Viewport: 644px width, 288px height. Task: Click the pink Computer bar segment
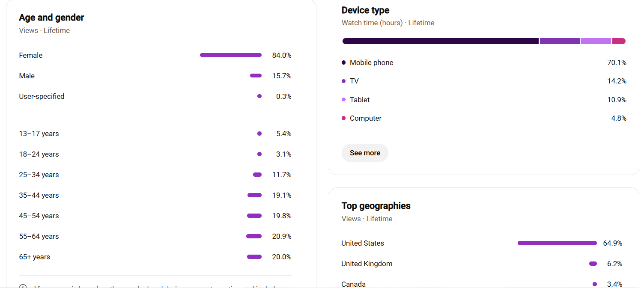click(619, 41)
